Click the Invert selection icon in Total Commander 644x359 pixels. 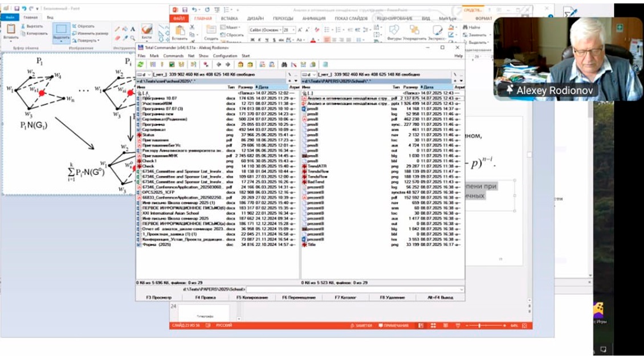pos(206,64)
